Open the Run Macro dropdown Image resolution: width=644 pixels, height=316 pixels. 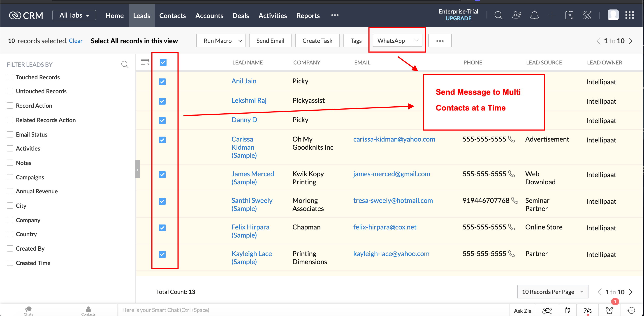221,41
